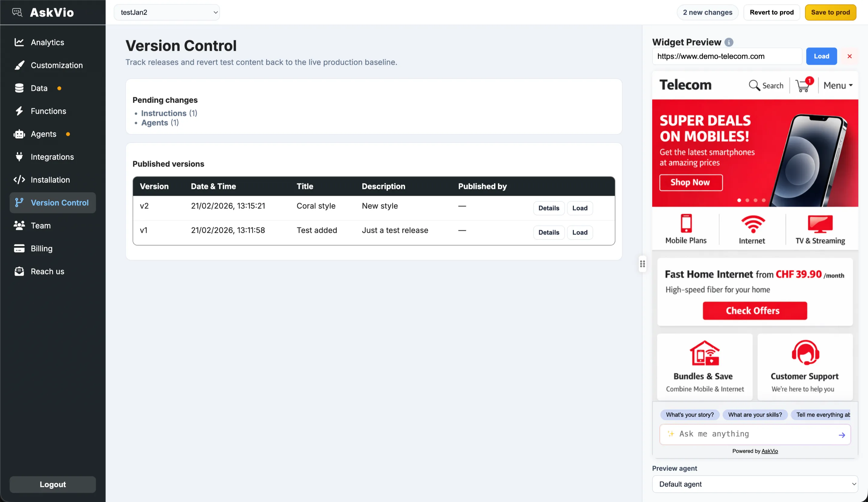Click the blue Load button for preview URL

(x=821, y=56)
